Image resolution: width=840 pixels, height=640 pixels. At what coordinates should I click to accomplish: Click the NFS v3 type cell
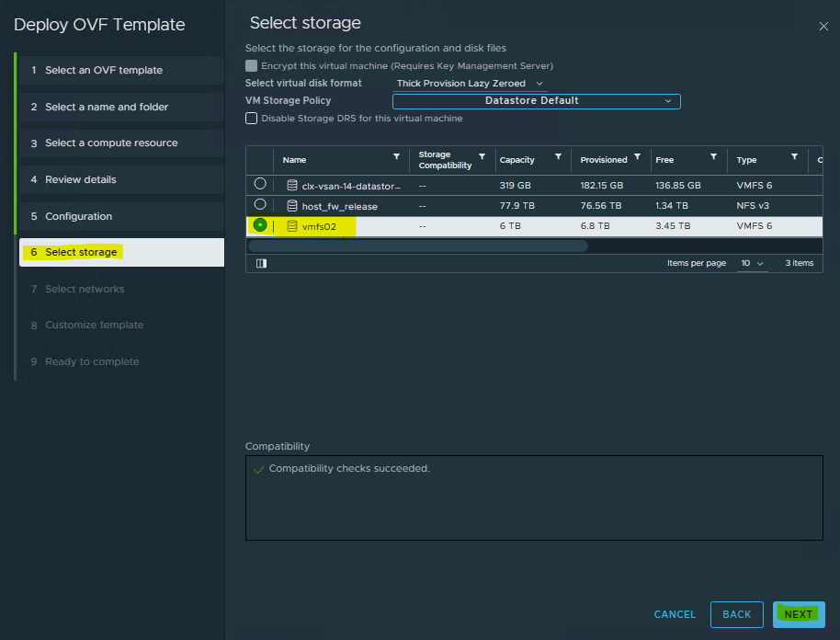pyautogui.click(x=753, y=206)
